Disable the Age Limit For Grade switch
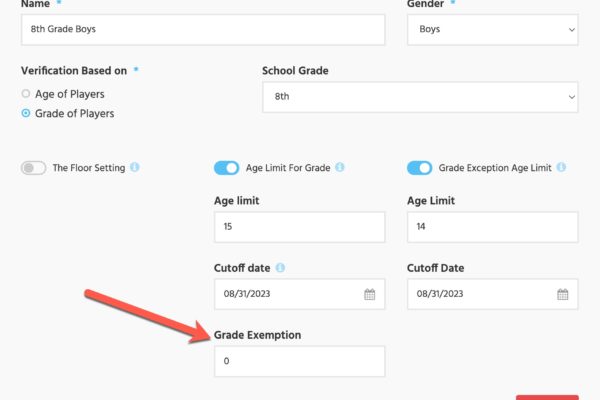Screen dimensions: 600x400 227,168
